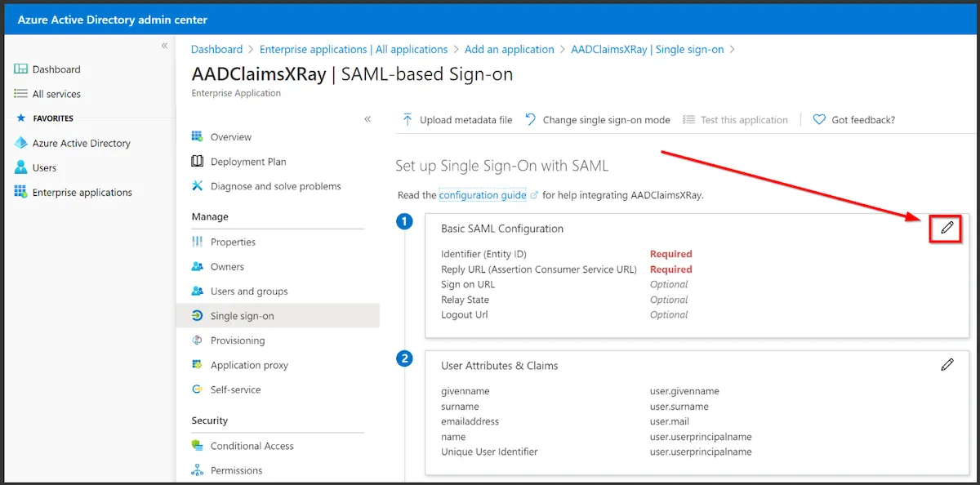Screen dimensions: 980x485
Task: Click the Sign on URL row label
Action: coord(468,284)
